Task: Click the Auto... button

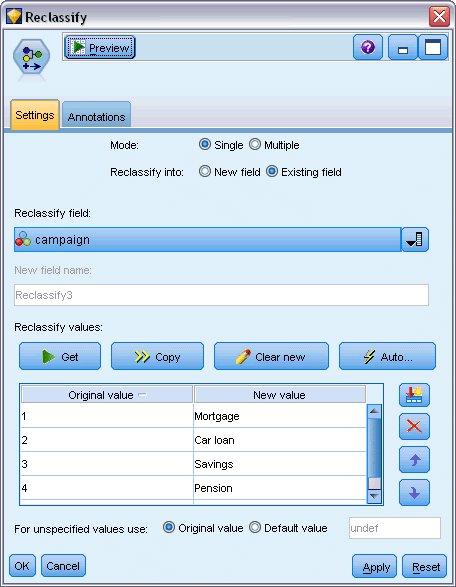Action: coord(387,356)
